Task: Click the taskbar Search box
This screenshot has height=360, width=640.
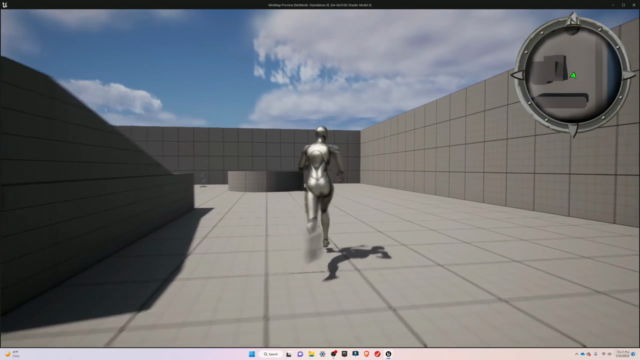Action: coord(270,354)
